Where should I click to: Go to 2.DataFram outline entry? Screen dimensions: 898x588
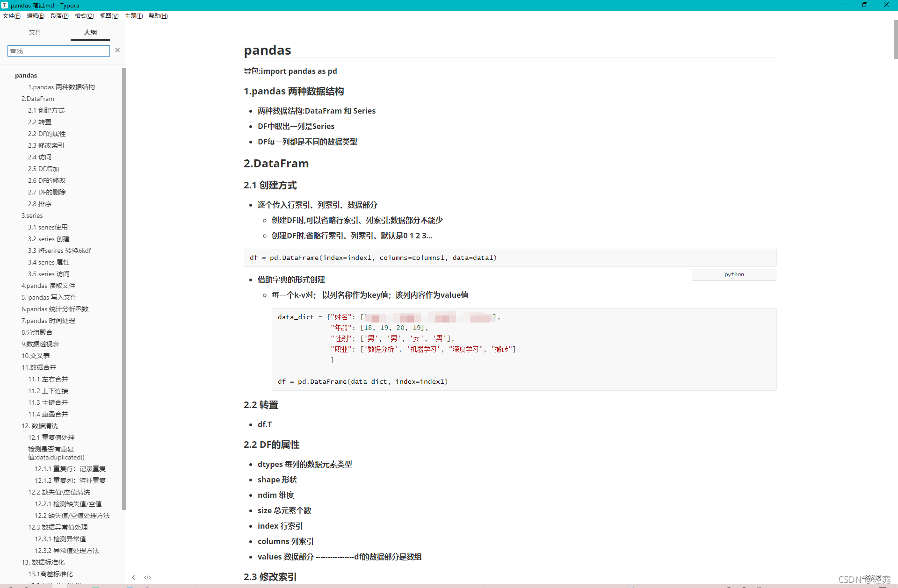tap(38, 99)
